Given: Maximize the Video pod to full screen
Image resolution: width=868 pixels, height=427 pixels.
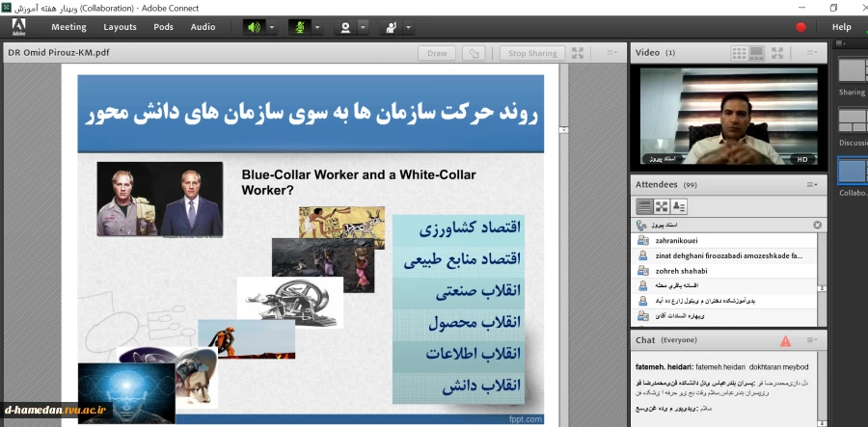Looking at the screenshot, I should [779, 53].
